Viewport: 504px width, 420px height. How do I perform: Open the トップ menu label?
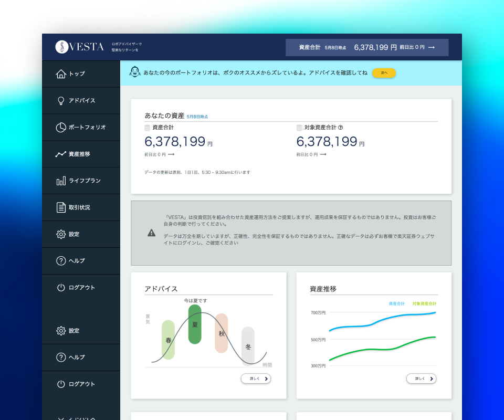pos(77,74)
